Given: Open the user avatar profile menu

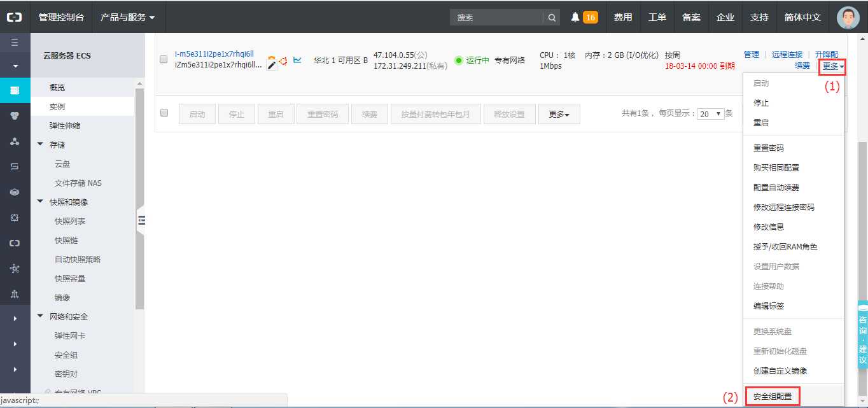Looking at the screenshot, I should tap(848, 17).
